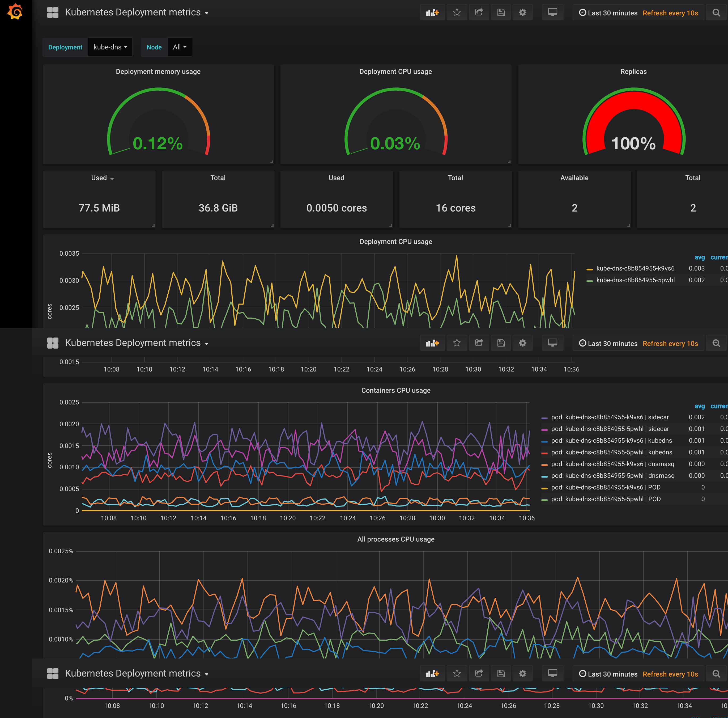Open Total panel title above 16 cores
This screenshot has width=728, height=718.
tap(455, 178)
